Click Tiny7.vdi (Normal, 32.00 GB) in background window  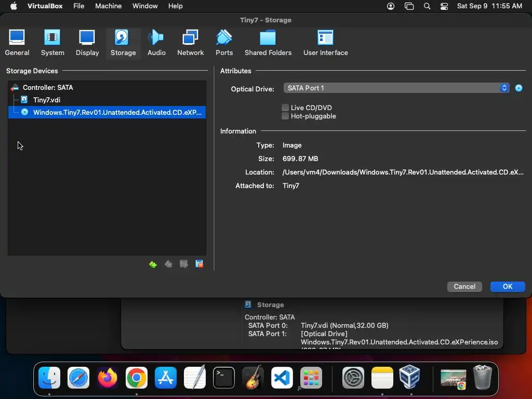click(x=344, y=325)
